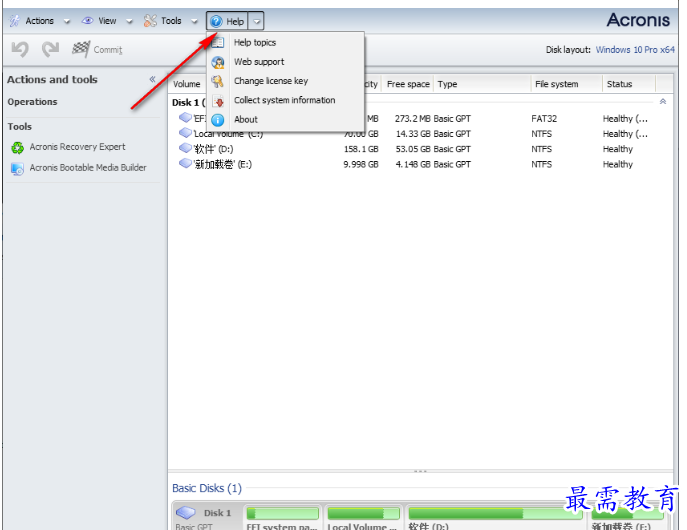Click the Acronis Bootable Media Builder icon
The width and height of the screenshot is (687, 530).
click(x=18, y=169)
